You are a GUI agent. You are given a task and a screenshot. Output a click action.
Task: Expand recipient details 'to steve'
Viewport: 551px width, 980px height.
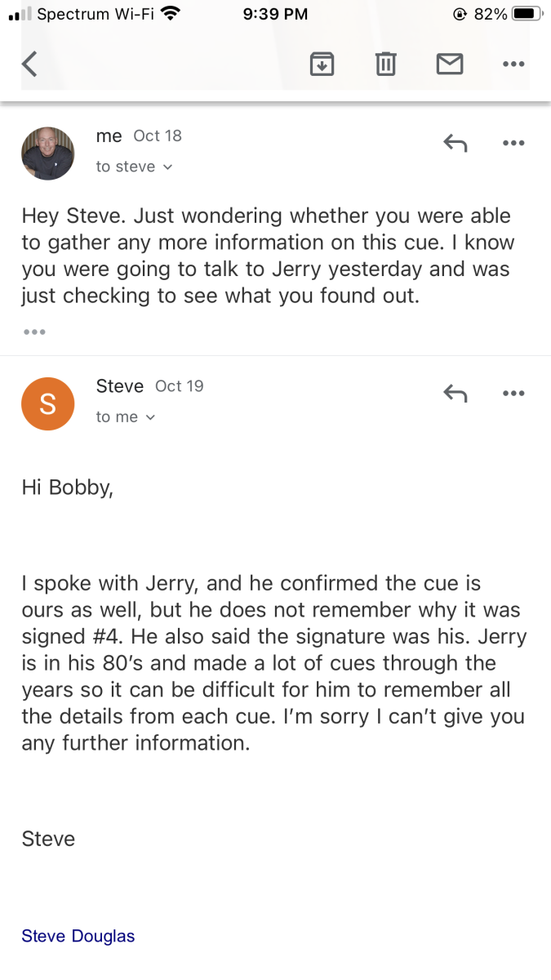134,167
